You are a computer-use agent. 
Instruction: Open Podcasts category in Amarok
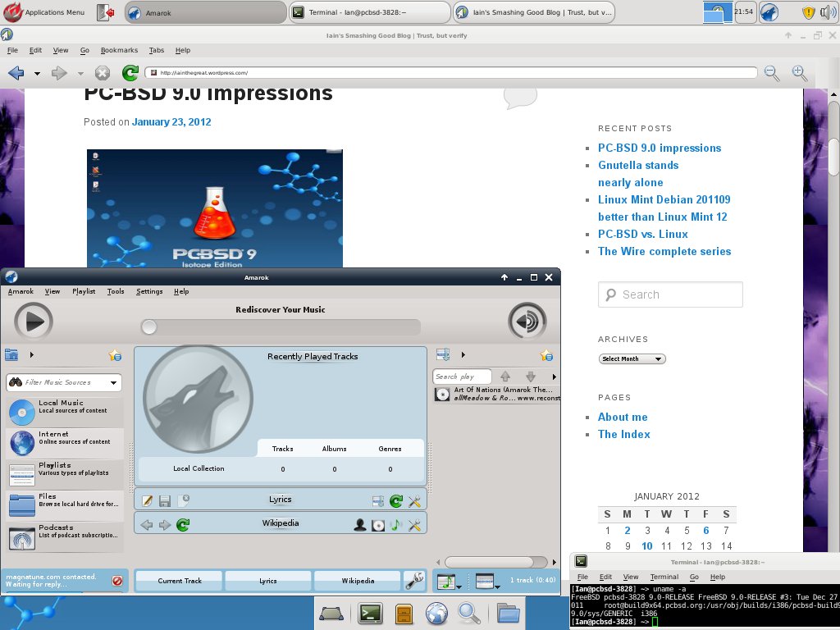click(65, 536)
